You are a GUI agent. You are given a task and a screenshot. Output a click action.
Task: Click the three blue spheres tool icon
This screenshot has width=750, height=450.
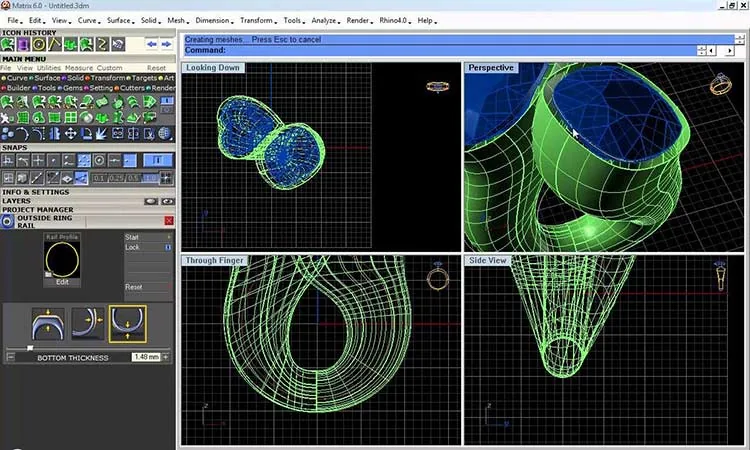[x=7, y=134]
